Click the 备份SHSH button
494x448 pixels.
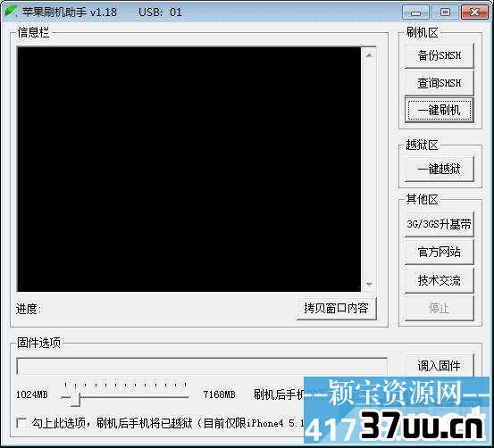click(440, 55)
